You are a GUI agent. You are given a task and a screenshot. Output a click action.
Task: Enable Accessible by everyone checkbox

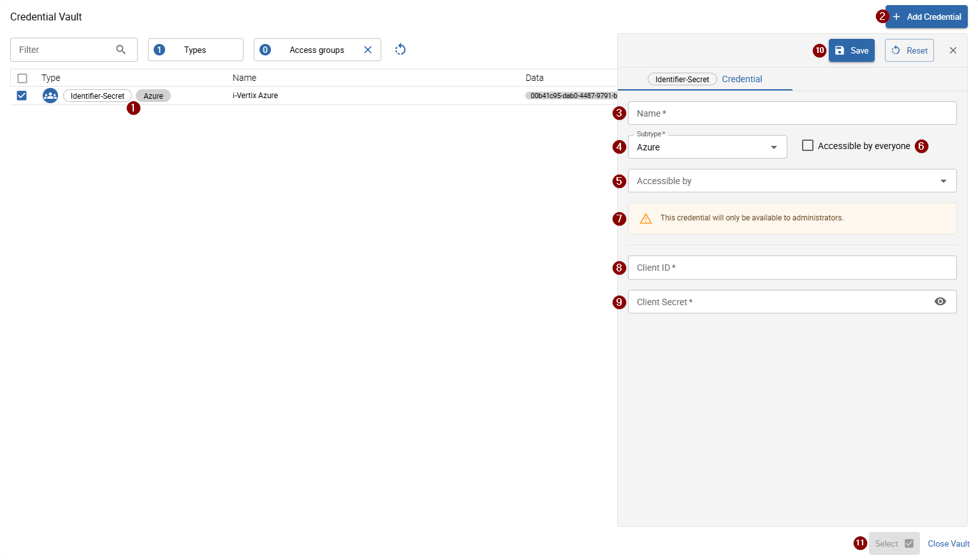[808, 145]
